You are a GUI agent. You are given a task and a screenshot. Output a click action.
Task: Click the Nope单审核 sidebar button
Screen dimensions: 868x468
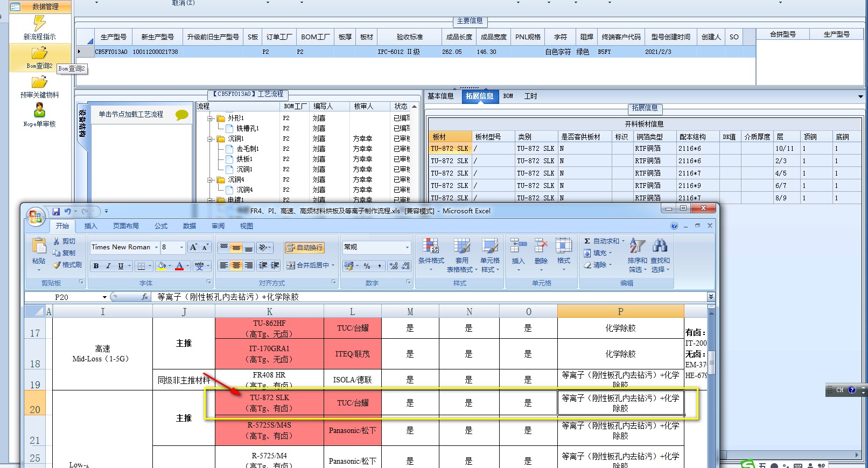click(x=40, y=115)
